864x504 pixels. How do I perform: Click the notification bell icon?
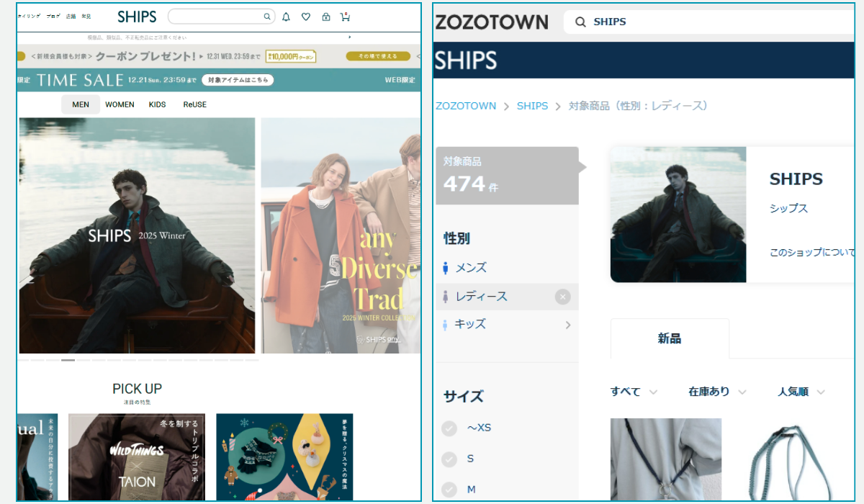coord(286,17)
